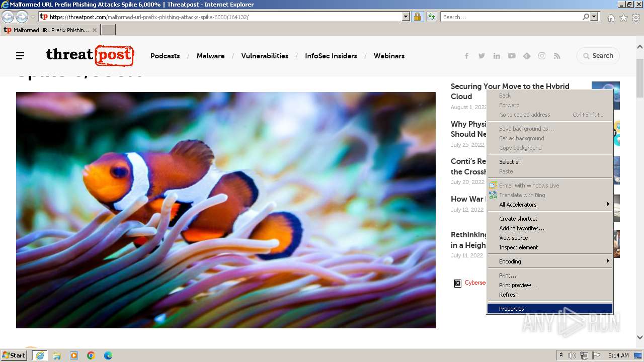Open Threatpost Feedly icon
The height and width of the screenshot is (362, 644).
[527, 56]
